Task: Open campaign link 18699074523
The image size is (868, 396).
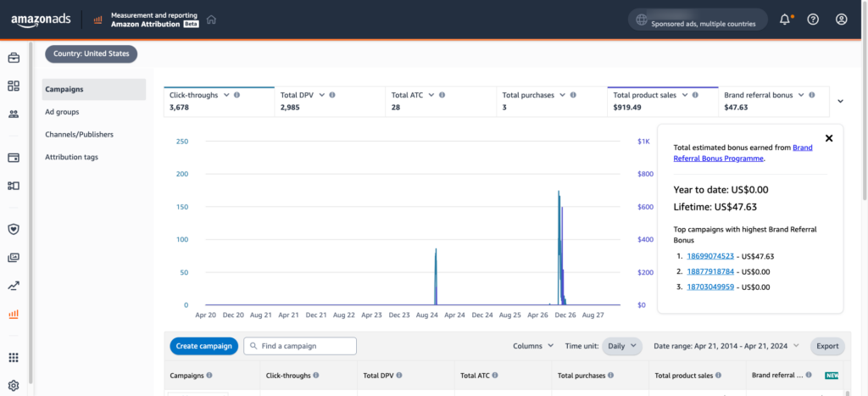Action: click(710, 256)
